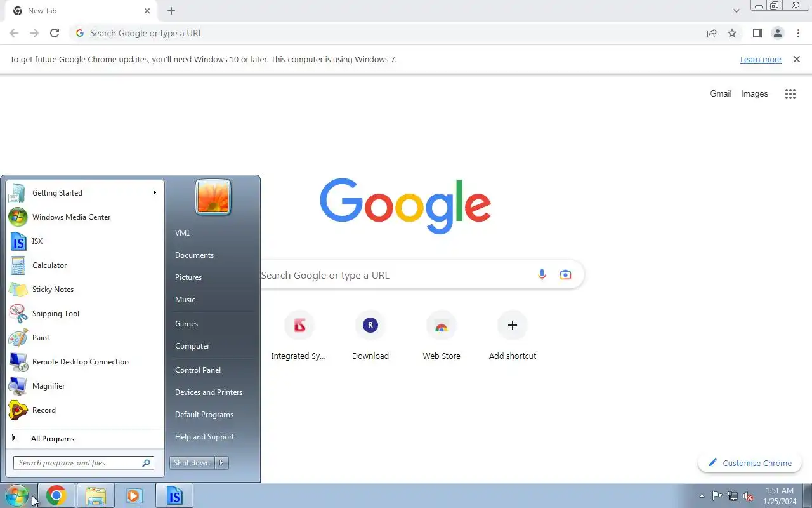
Task: Launch Windows Media Center from Start menu
Action: click(84, 217)
